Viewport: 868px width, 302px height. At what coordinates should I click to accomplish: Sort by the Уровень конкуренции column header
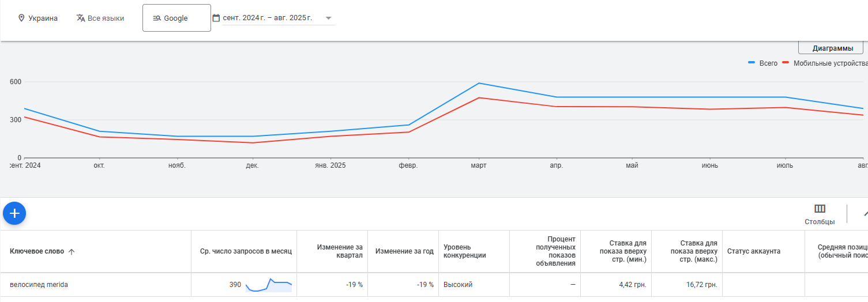(x=464, y=251)
